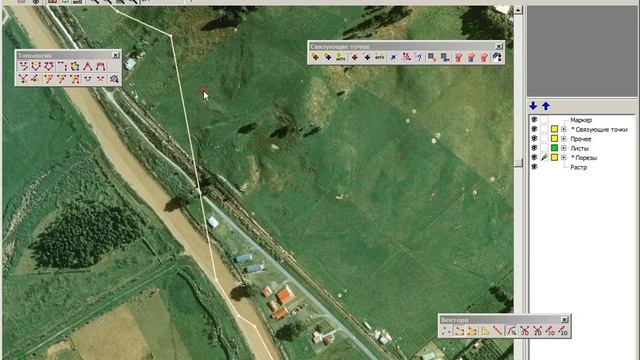Click yellow point with blue cross icon

(x=328, y=57)
